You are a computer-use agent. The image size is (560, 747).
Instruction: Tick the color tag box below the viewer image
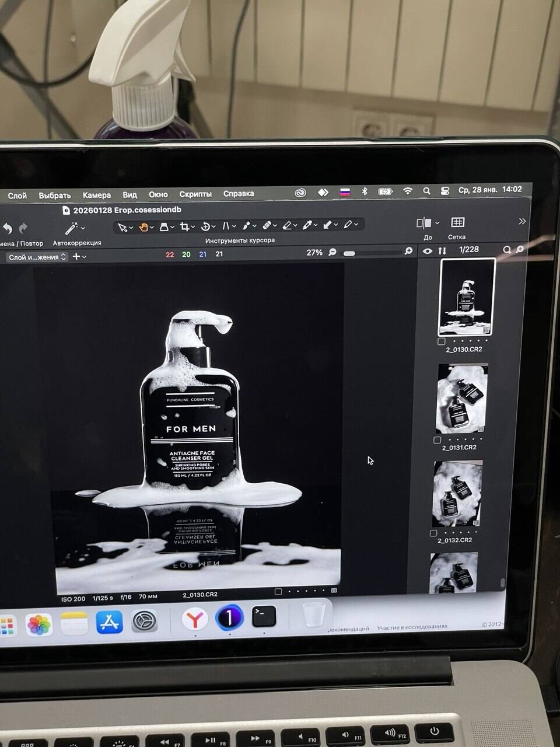[278, 591]
